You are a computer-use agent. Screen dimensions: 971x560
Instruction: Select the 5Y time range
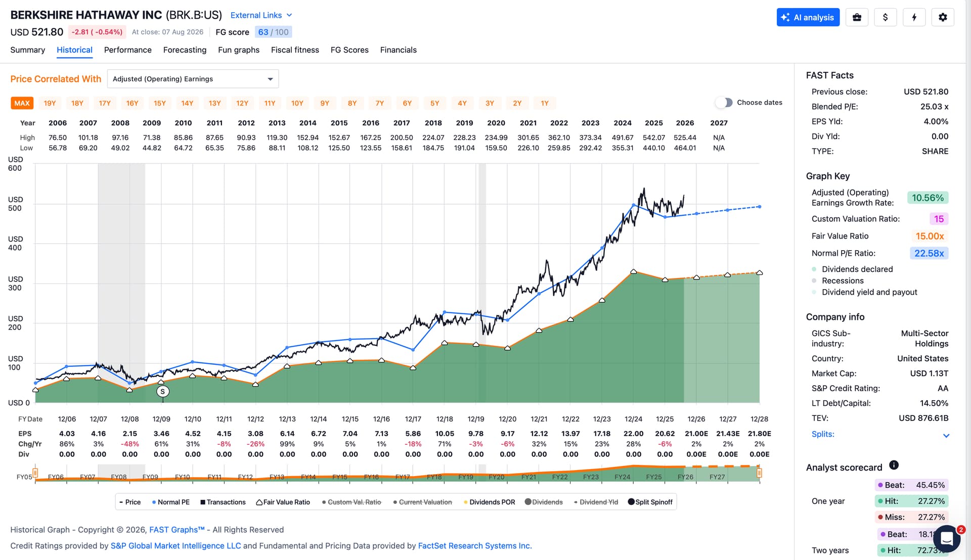click(435, 103)
